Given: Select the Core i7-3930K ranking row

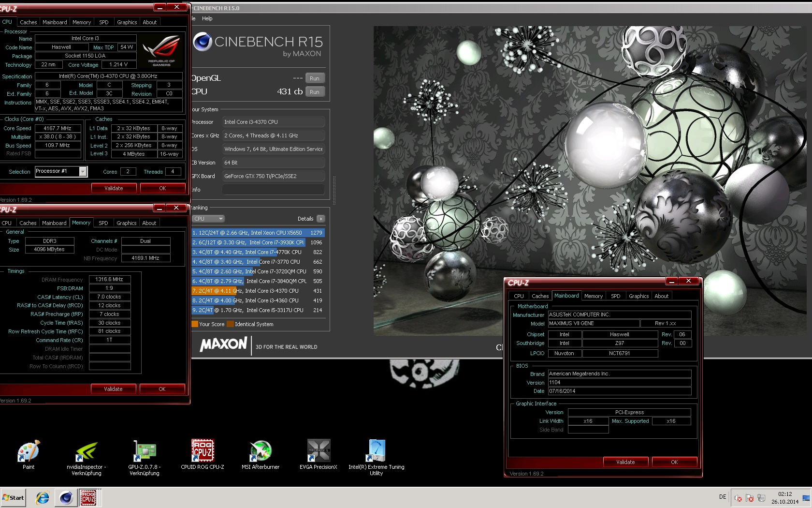Looking at the screenshot, I should [x=258, y=242].
